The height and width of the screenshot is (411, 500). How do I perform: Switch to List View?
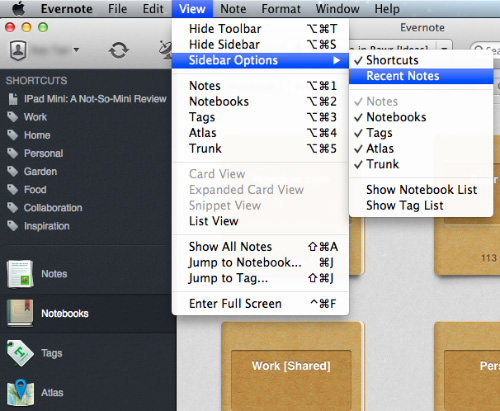pyautogui.click(x=260, y=221)
